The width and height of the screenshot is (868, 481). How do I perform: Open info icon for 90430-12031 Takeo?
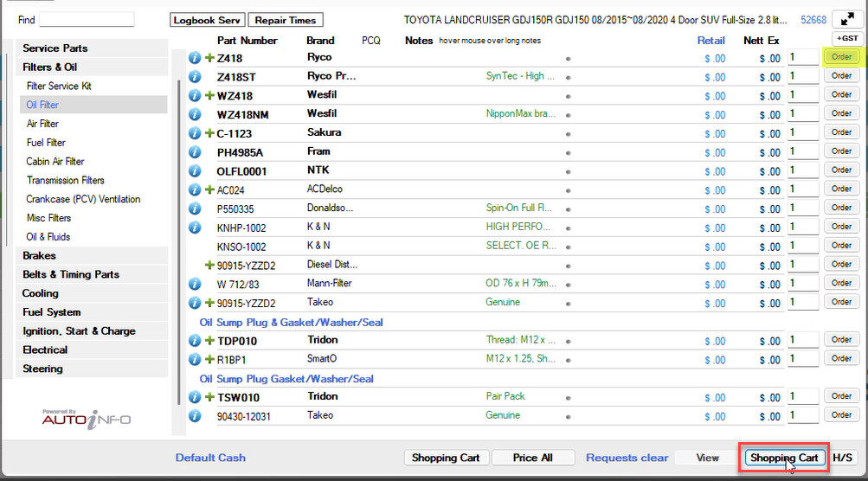[x=195, y=416]
